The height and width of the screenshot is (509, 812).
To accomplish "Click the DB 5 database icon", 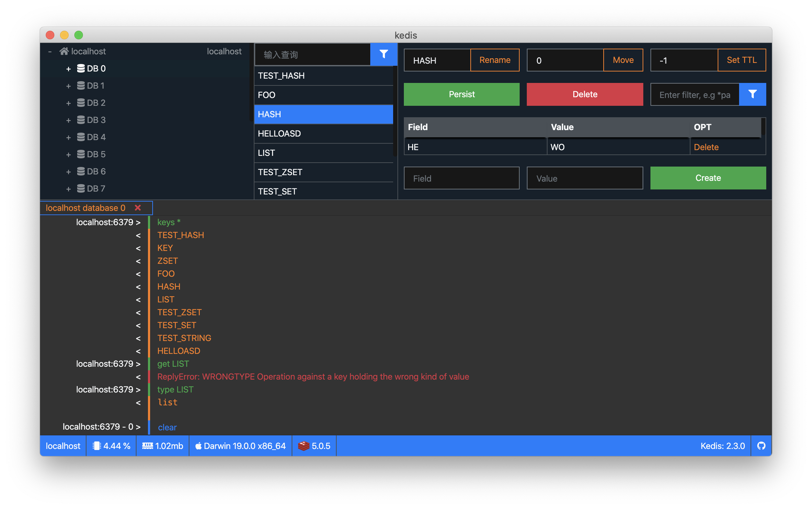I will tap(81, 154).
